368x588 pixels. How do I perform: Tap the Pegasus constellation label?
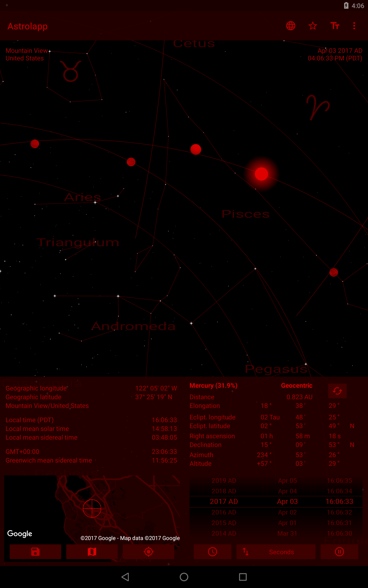coord(276,369)
